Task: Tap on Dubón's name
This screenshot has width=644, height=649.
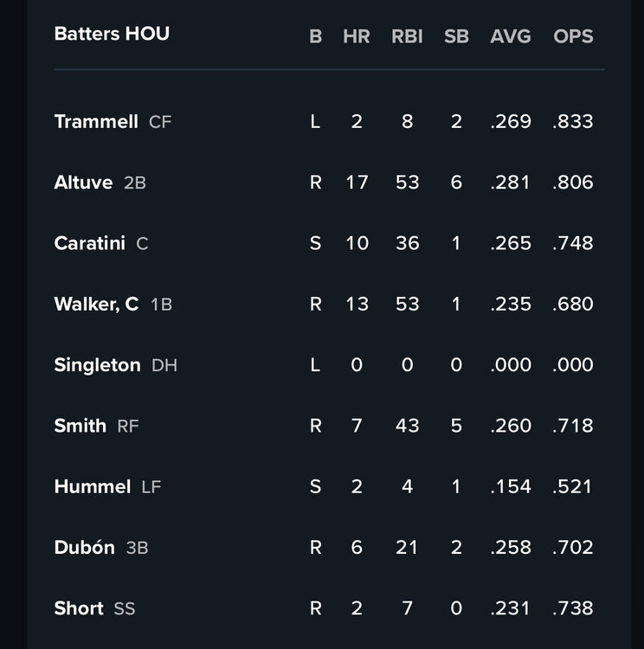Action: pos(84,548)
